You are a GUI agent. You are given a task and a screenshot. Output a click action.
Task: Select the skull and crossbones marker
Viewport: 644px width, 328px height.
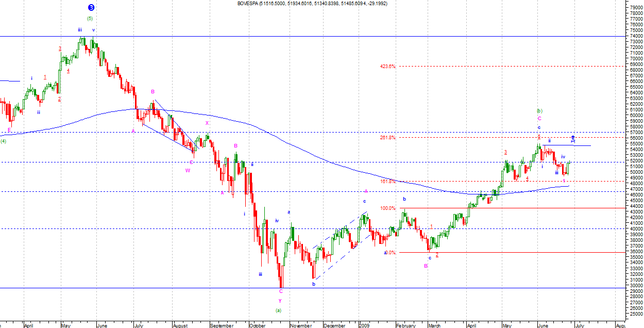tap(573, 138)
